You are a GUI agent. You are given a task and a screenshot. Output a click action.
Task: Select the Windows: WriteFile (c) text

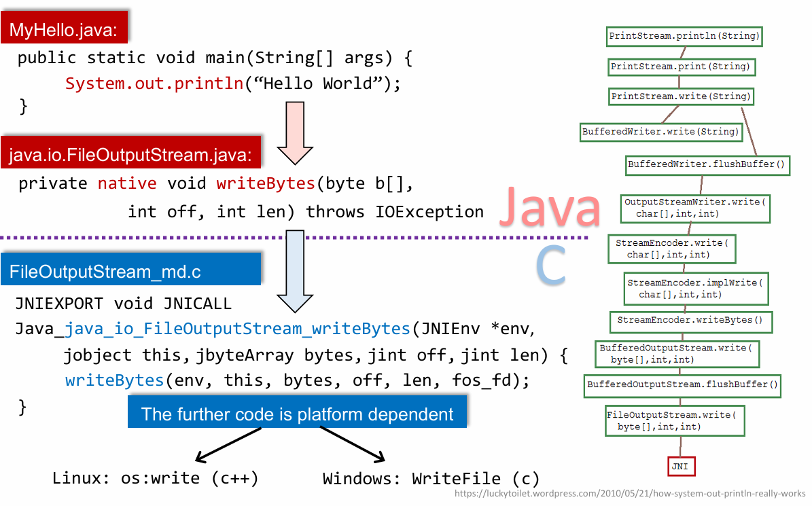tap(431, 478)
